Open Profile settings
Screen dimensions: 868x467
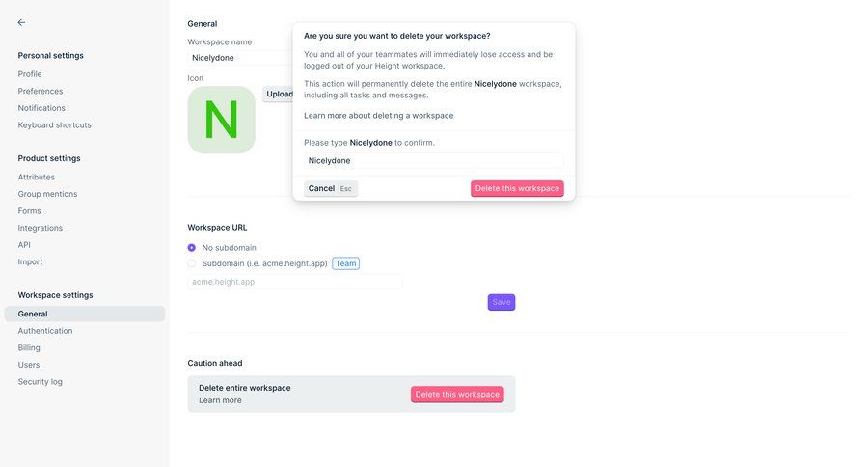click(x=30, y=74)
